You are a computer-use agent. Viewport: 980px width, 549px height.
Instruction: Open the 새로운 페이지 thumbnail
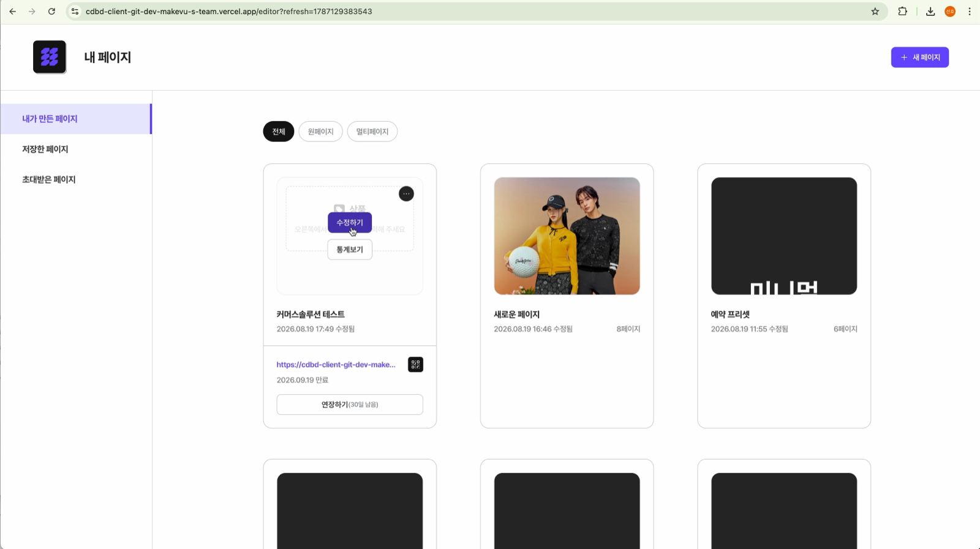coord(567,236)
